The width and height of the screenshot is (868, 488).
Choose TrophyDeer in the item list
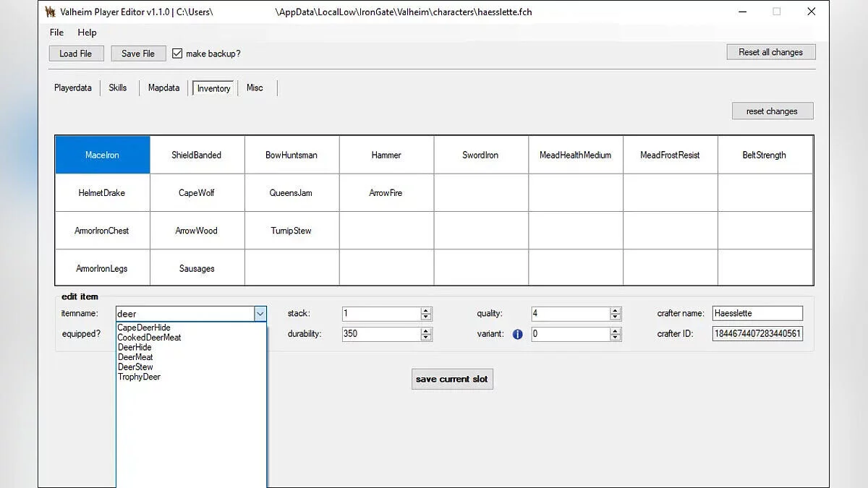click(139, 377)
